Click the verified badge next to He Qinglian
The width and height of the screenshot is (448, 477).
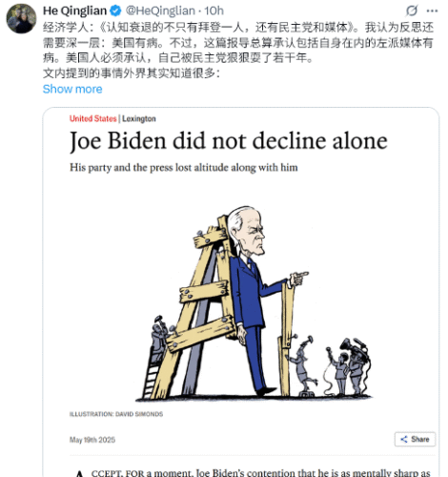click(x=115, y=11)
